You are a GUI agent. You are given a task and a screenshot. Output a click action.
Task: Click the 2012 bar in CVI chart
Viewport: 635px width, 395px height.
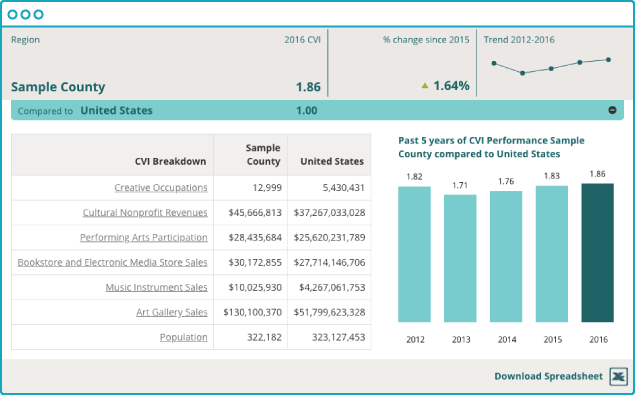click(x=414, y=254)
